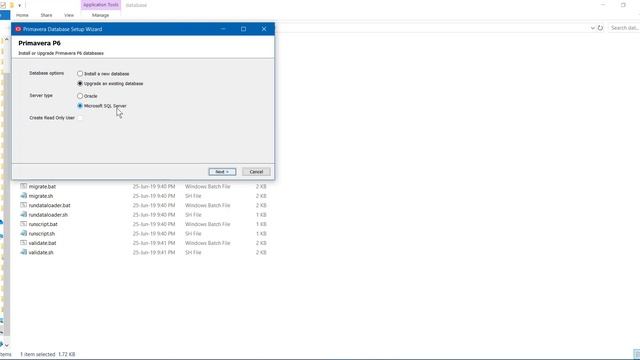The height and width of the screenshot is (360, 640).
Task: Select validate.sh file name
Action: 41,252
